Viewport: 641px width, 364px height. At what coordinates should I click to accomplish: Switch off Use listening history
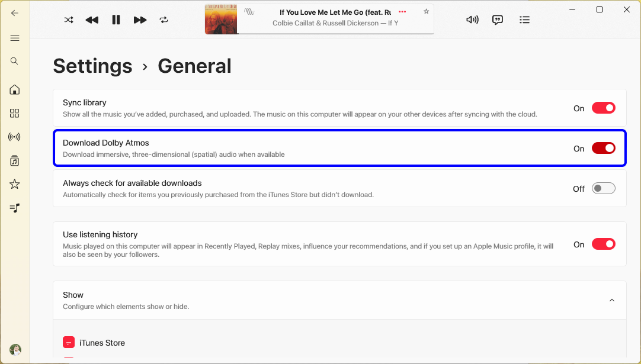[x=603, y=244]
